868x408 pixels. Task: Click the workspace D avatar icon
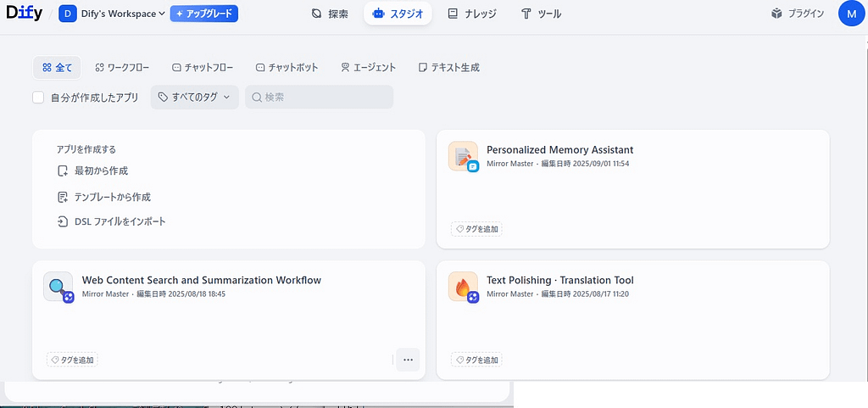click(x=67, y=14)
